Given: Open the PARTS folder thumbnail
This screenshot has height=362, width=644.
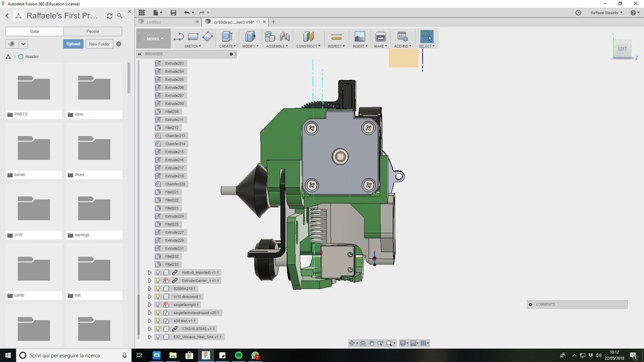Looking at the screenshot, I should [34, 87].
